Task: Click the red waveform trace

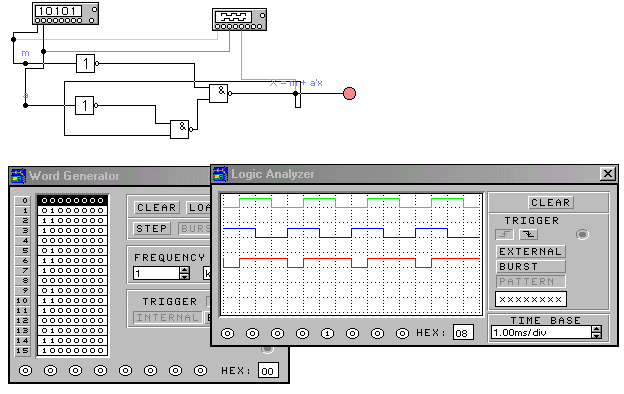Action: point(351,263)
